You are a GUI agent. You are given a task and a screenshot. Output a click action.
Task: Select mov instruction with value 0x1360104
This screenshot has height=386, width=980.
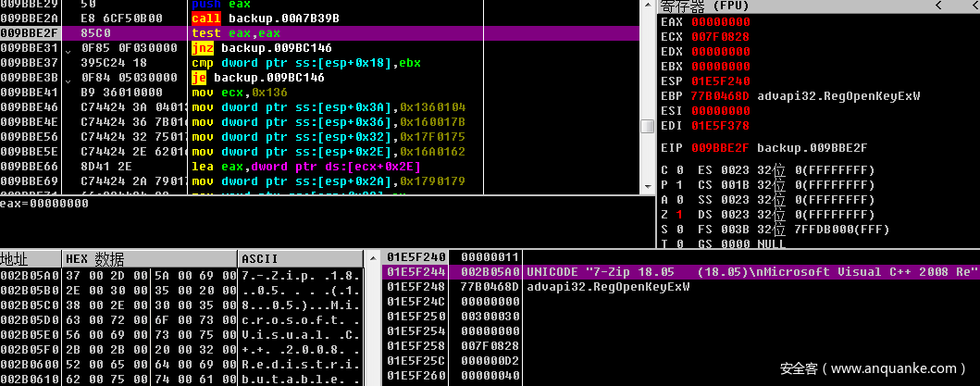pos(329,107)
